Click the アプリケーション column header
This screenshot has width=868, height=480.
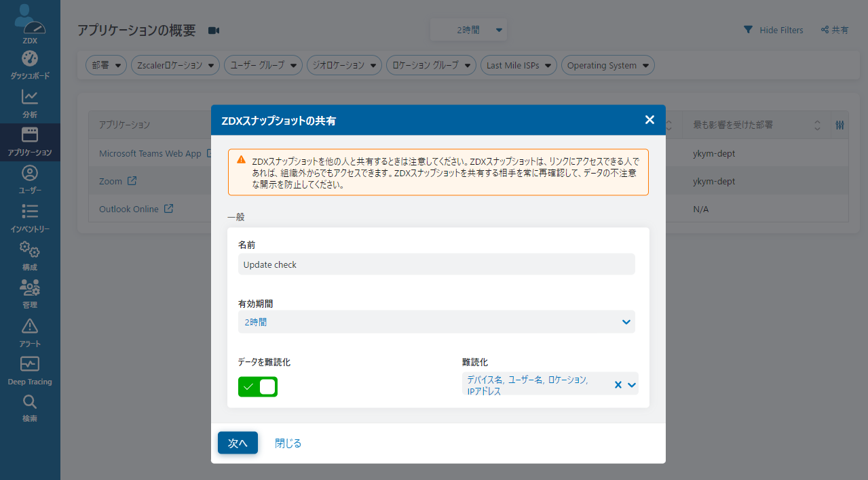point(124,125)
